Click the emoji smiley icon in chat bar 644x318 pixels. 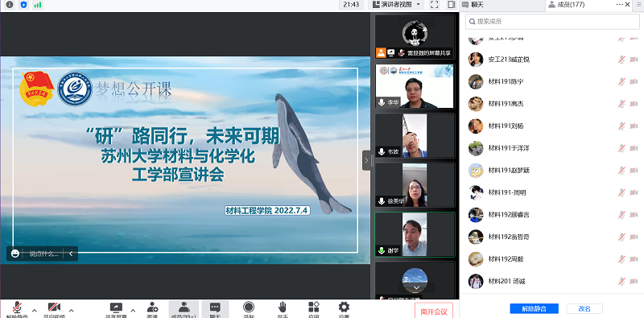pos(15,254)
